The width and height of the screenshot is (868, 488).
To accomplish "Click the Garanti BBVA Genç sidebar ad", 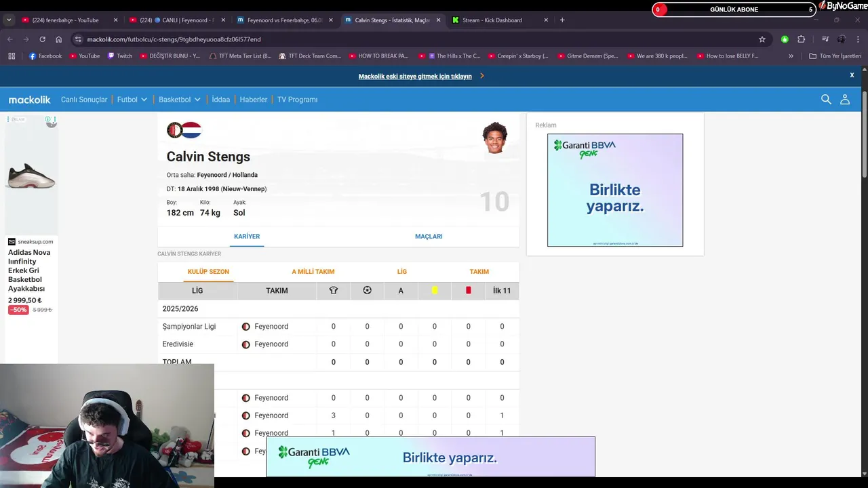I will tap(615, 190).
